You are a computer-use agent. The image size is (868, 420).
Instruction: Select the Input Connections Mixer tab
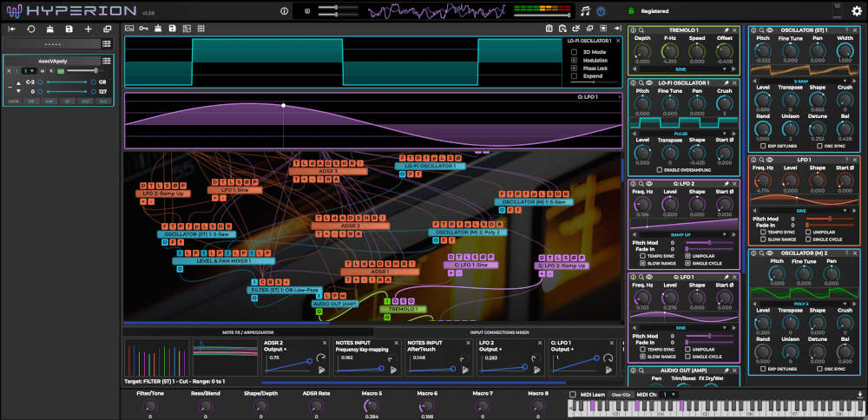click(499, 331)
